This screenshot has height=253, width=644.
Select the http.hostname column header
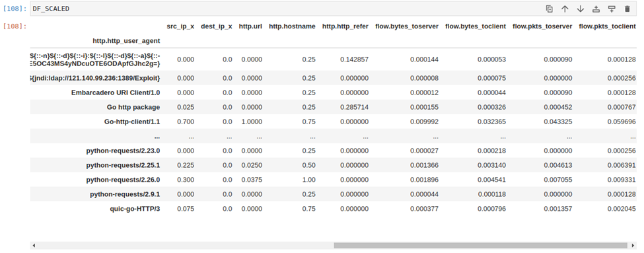click(x=292, y=26)
